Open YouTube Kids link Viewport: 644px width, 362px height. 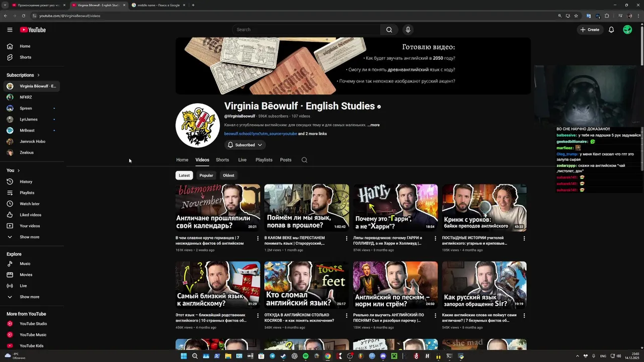coord(32,346)
